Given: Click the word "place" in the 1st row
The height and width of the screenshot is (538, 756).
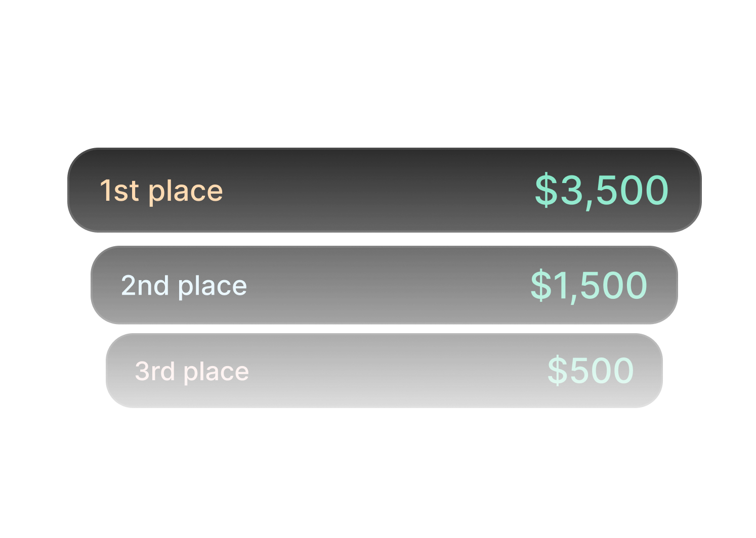Looking at the screenshot, I should [186, 192].
